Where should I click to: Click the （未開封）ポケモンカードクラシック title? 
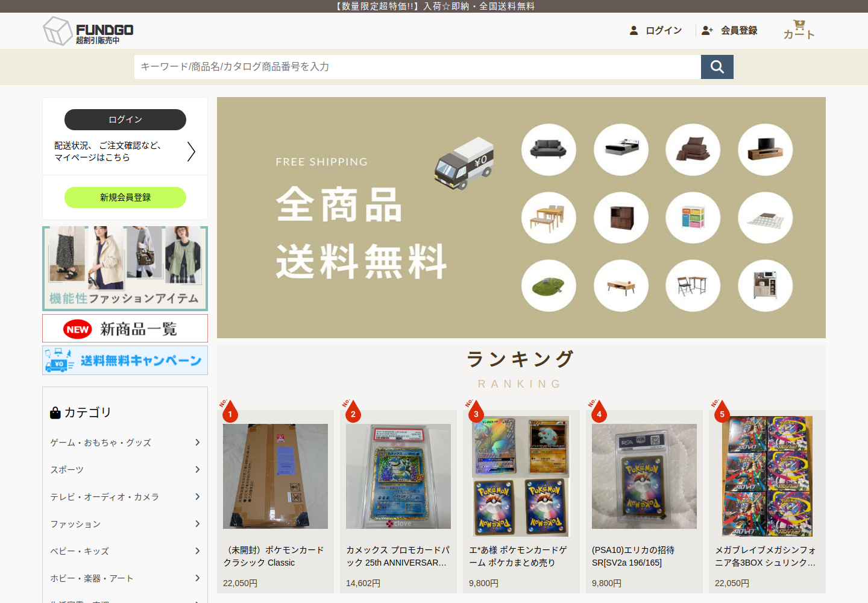pos(274,556)
